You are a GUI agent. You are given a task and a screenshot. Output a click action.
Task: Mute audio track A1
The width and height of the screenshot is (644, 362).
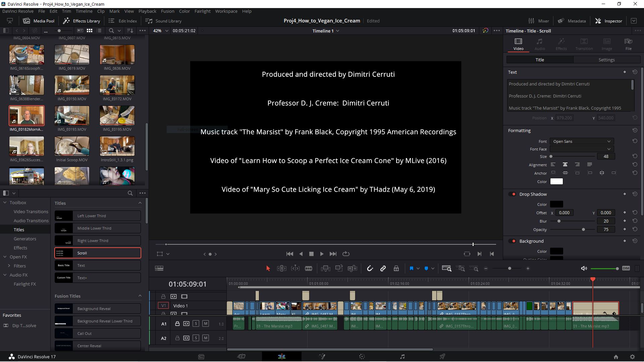pyautogui.click(x=206, y=324)
